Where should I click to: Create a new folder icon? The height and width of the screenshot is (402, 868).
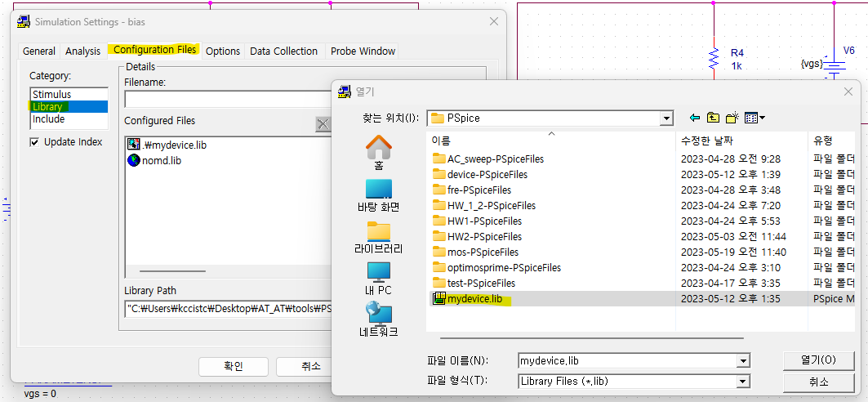732,118
